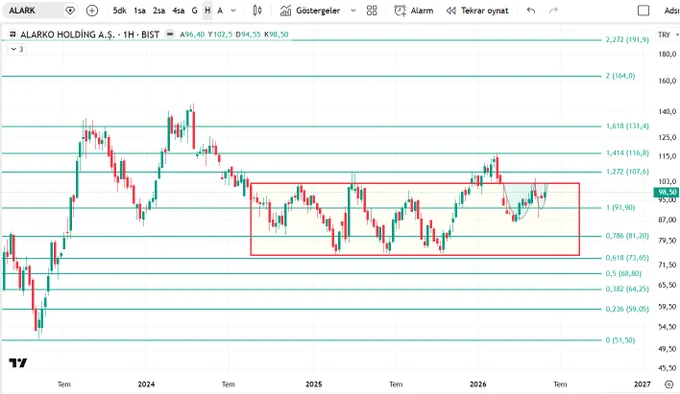The width and height of the screenshot is (680, 394).
Task: Click the 2027 label on time axis
Action: tap(642, 384)
